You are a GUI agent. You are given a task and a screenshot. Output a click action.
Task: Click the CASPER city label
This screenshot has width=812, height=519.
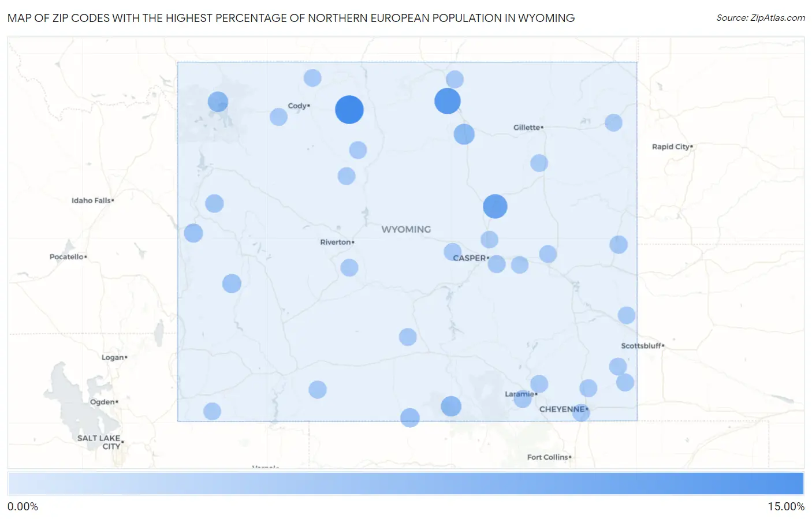coord(470,258)
